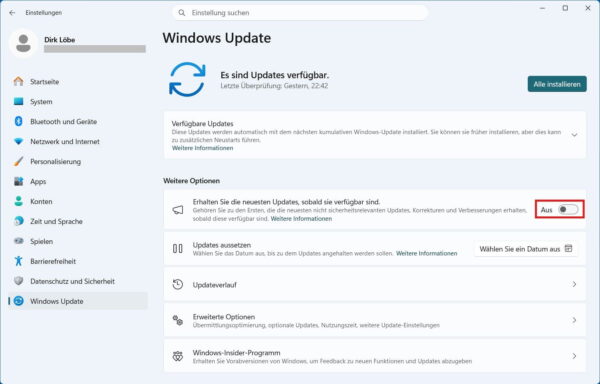The height and width of the screenshot is (384, 600).
Task: Open Weitere Informationen under Verfügbare Updates
Action: click(202, 148)
